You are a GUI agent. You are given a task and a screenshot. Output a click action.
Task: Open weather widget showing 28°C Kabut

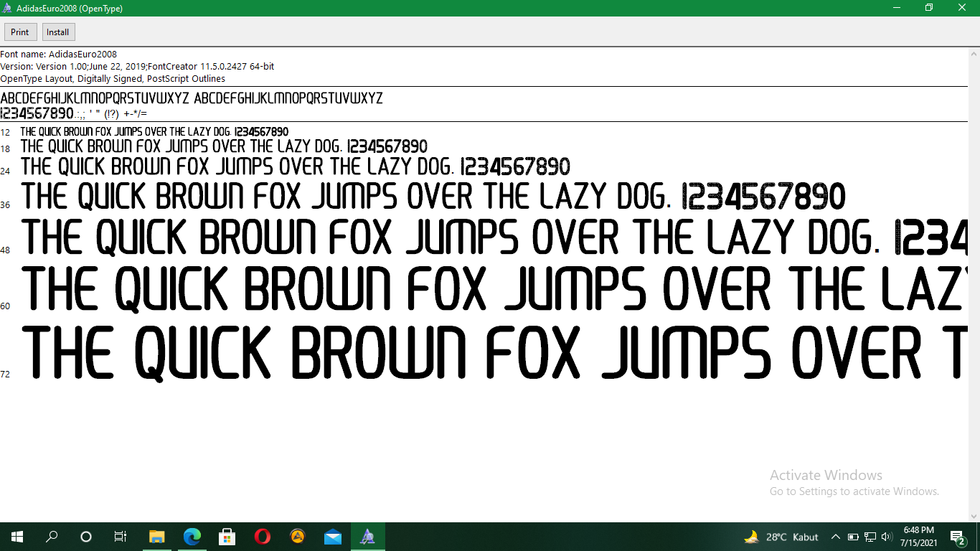(781, 537)
